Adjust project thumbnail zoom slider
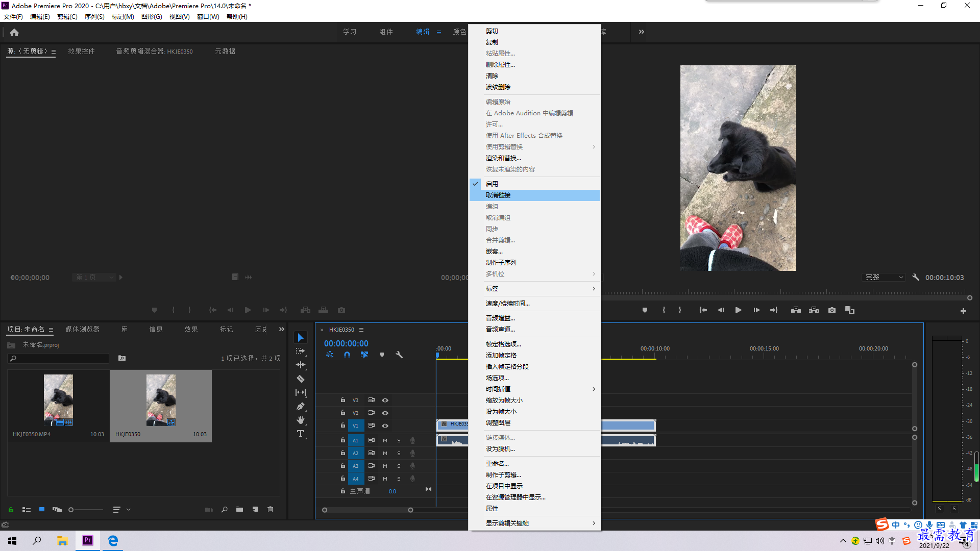The height and width of the screenshot is (551, 980). tap(71, 509)
